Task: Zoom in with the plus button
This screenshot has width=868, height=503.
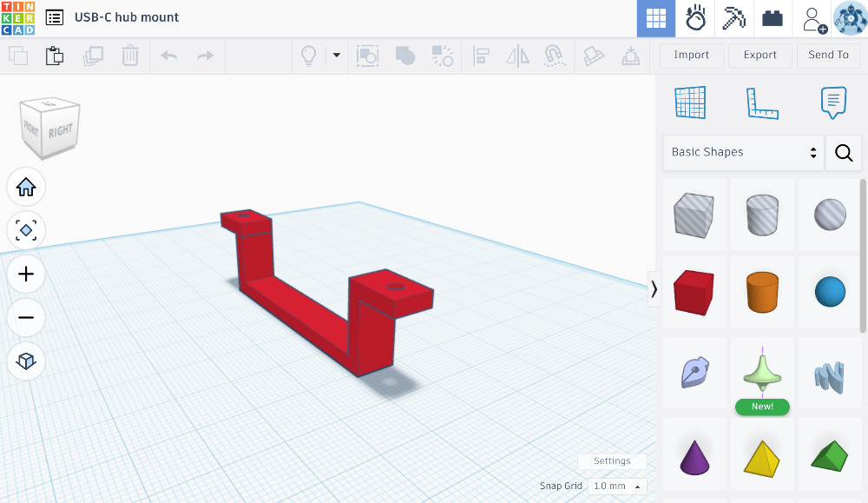Action: tap(26, 274)
